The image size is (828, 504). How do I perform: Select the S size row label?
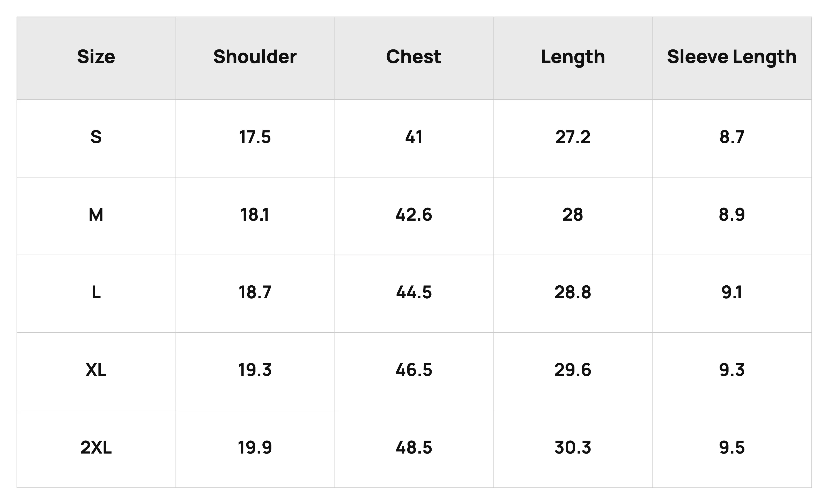pos(96,137)
